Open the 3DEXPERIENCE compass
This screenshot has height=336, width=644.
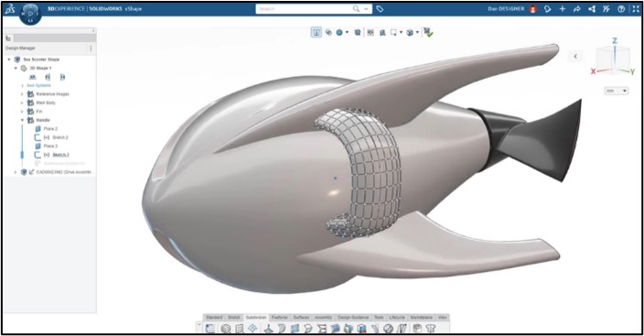[30, 14]
